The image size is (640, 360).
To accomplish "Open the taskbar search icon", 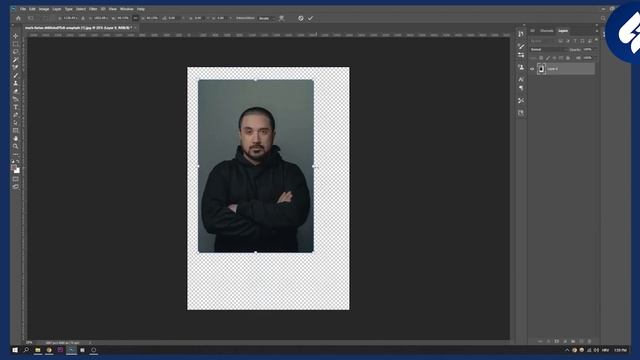I will (x=26, y=350).
